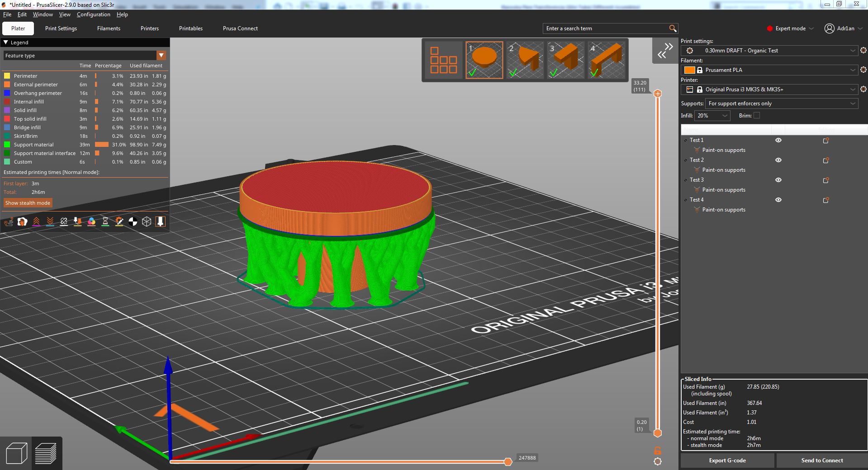Toggle the seams broken-link icon
Screen dimensions: 868x470
tap(64, 221)
